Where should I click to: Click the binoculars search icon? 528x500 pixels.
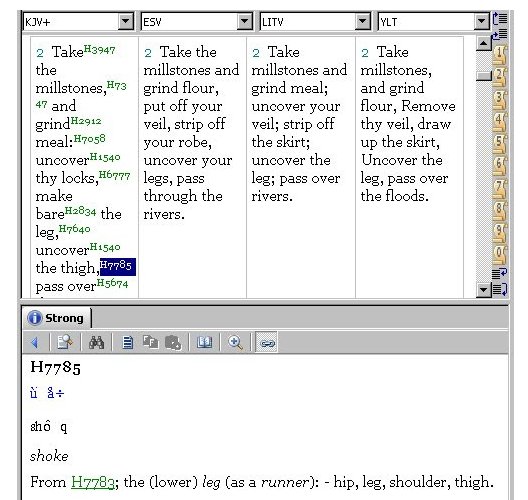point(96,342)
